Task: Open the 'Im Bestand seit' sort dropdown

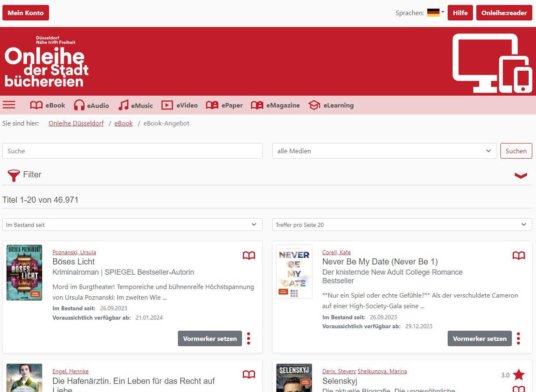Action: click(132, 225)
